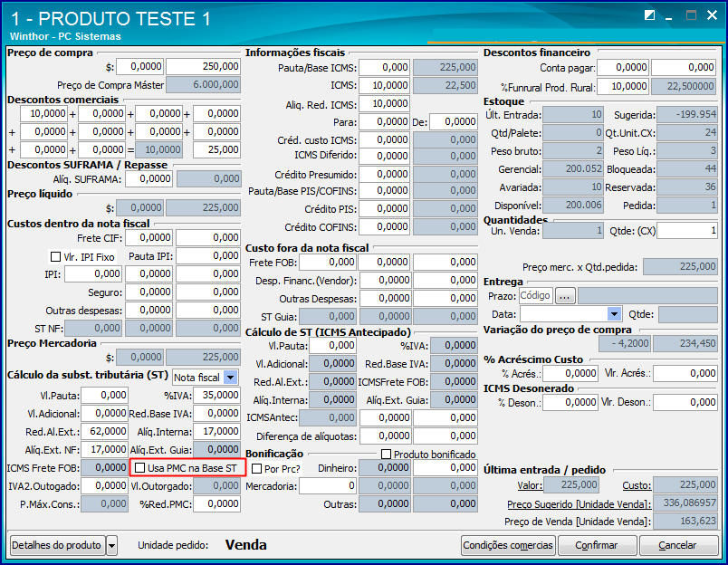Open the Prazo lookup ellipsis button
728x565 pixels.
(x=565, y=296)
